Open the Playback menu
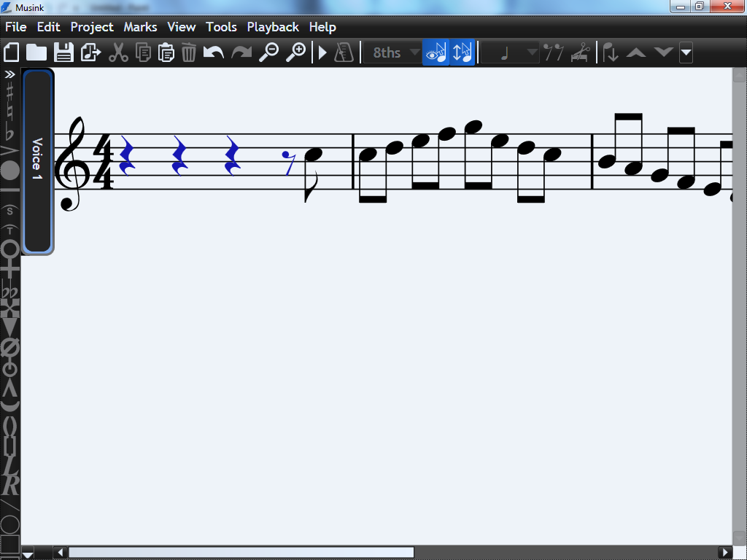Viewport: 747px width, 560px height. tap(273, 27)
